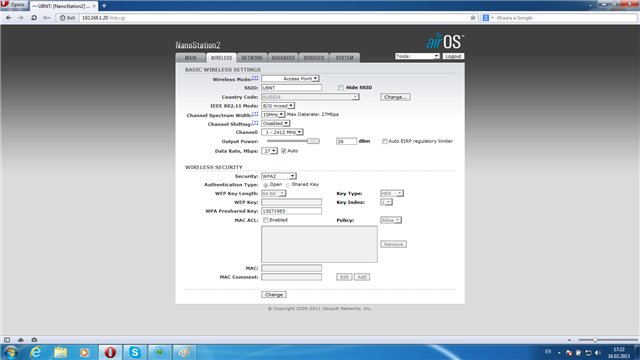Open Google search engine selector icon
Image resolution: width=640 pixels, height=360 pixels.
[x=487, y=18]
